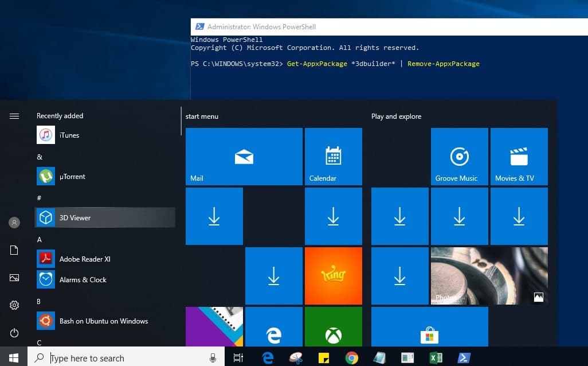Open Google Chrome on taskbar
588x366 pixels.
352,358
